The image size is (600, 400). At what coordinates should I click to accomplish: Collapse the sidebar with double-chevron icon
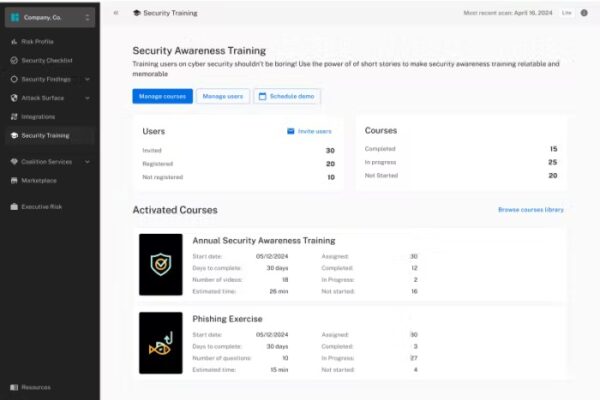point(116,13)
